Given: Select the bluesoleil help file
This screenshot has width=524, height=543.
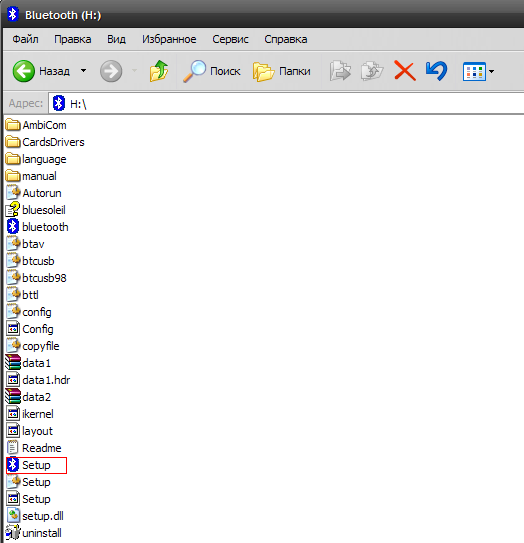Looking at the screenshot, I should coord(36,210).
